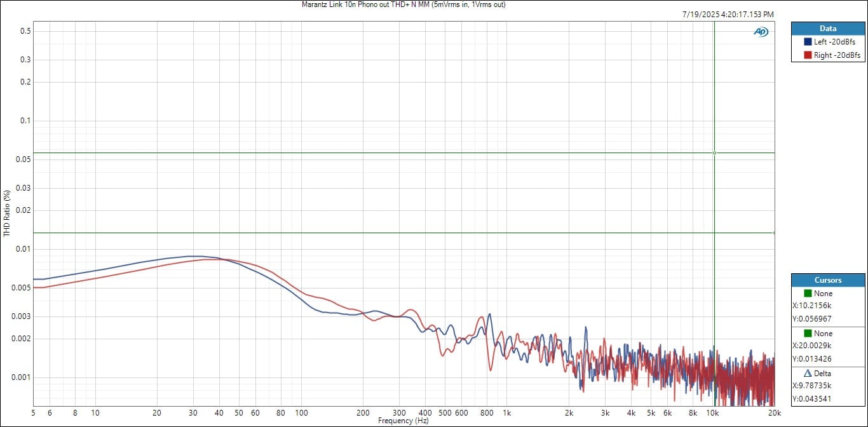
Task: Click the Delta triangle icon in Cursors
Action: coord(808,374)
